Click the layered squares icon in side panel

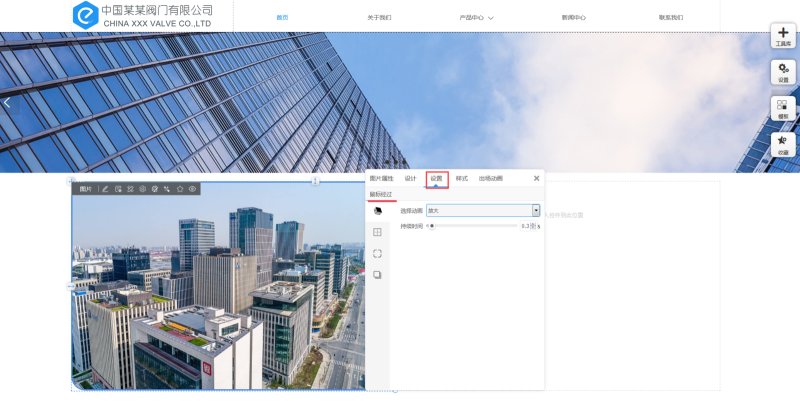(378, 274)
